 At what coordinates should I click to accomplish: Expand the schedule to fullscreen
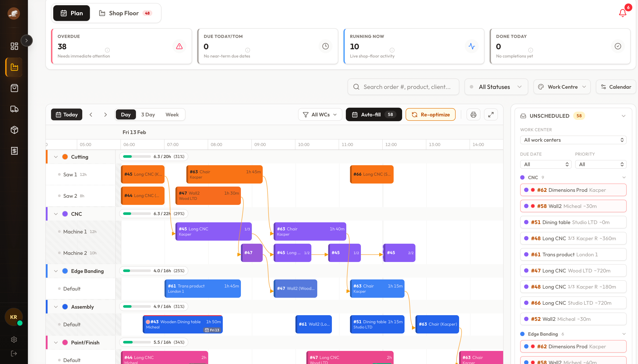click(x=491, y=114)
